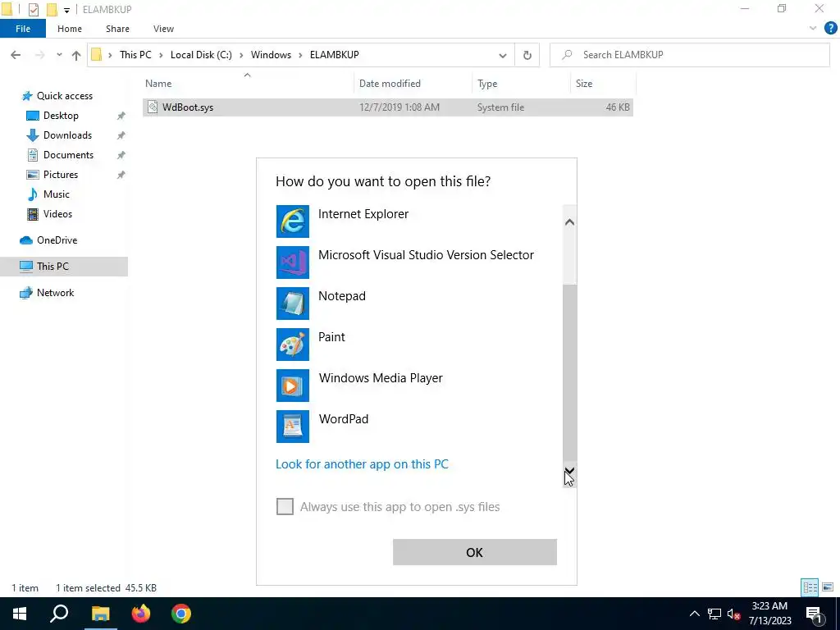Open the View ribbon tab
The image size is (840, 630).
click(163, 29)
